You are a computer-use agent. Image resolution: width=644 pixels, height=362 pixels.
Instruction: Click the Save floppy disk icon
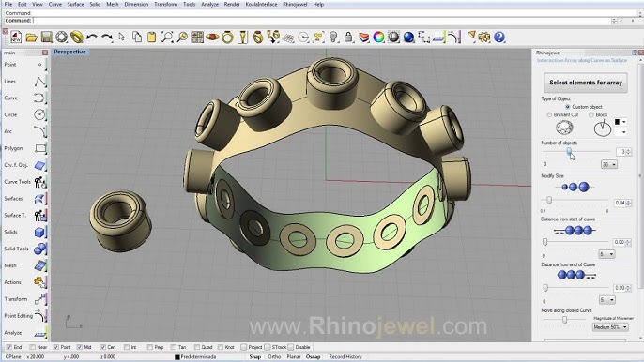click(46, 38)
